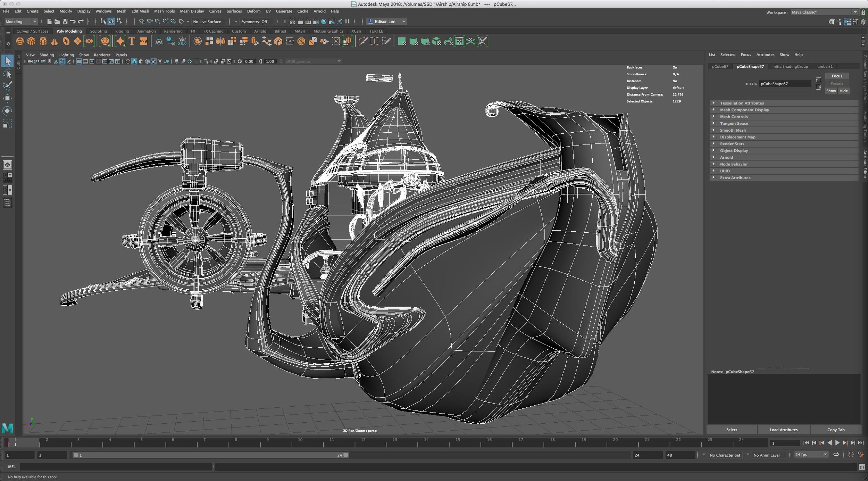This screenshot has width=868, height=481.
Task: Click the Focus button in Attributes panel
Action: pyautogui.click(x=837, y=76)
